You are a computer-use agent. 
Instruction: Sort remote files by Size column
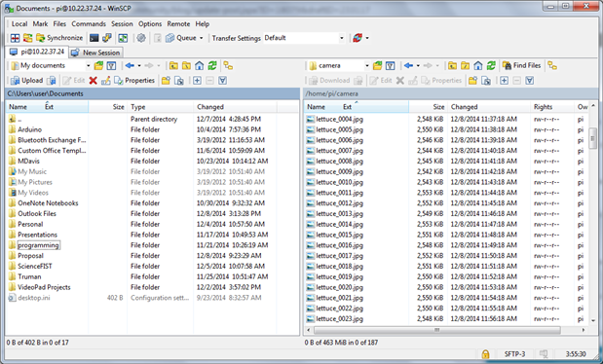point(428,107)
